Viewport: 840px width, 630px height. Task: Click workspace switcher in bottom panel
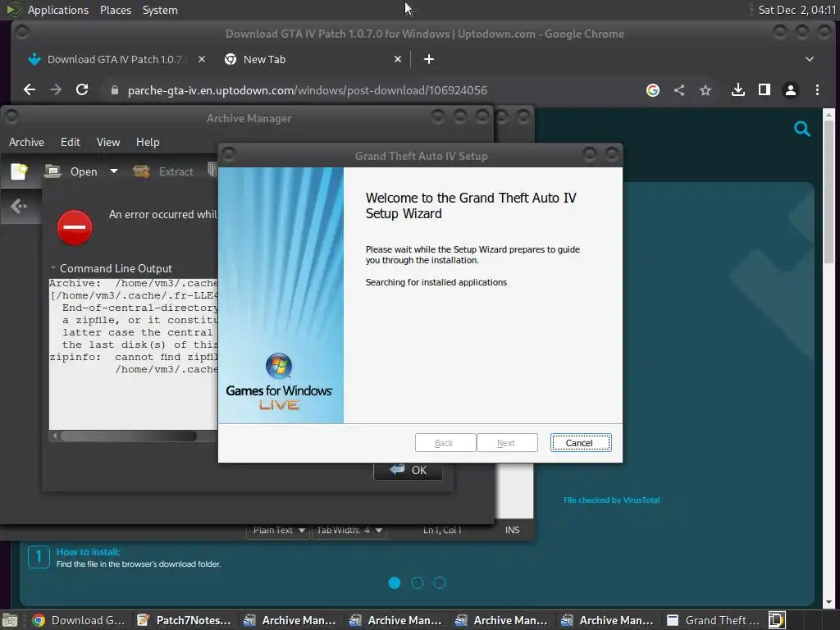pyautogui.click(x=777, y=620)
